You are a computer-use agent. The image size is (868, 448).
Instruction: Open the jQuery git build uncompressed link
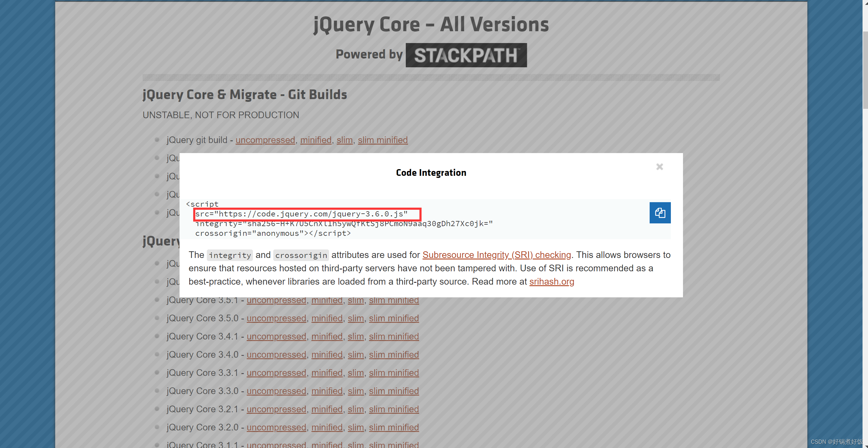(265, 140)
